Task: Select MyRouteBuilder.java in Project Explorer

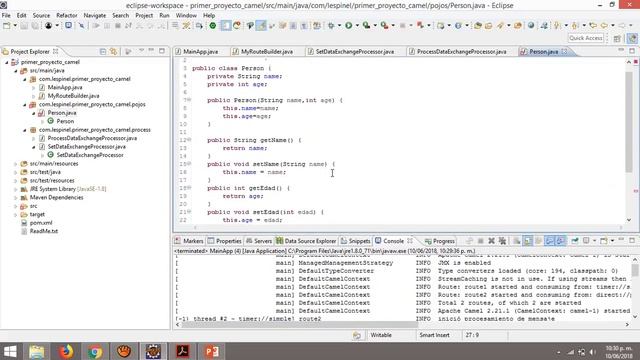Action: 73,96
